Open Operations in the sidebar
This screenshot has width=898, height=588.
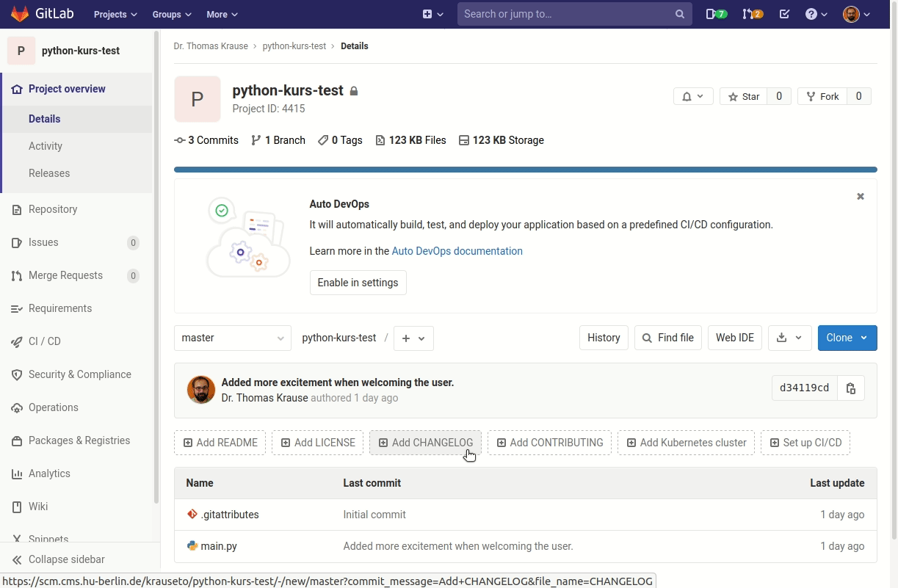point(53,407)
